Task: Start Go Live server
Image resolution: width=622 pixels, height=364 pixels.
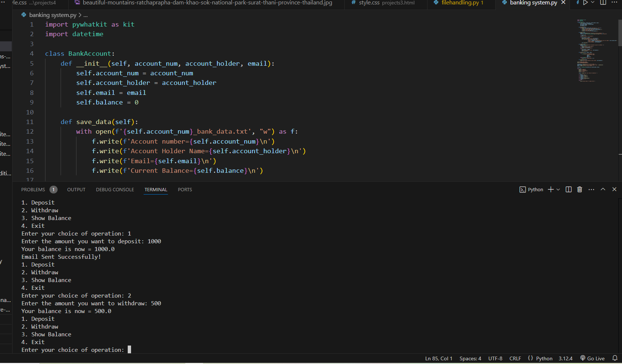Action: coord(592,358)
